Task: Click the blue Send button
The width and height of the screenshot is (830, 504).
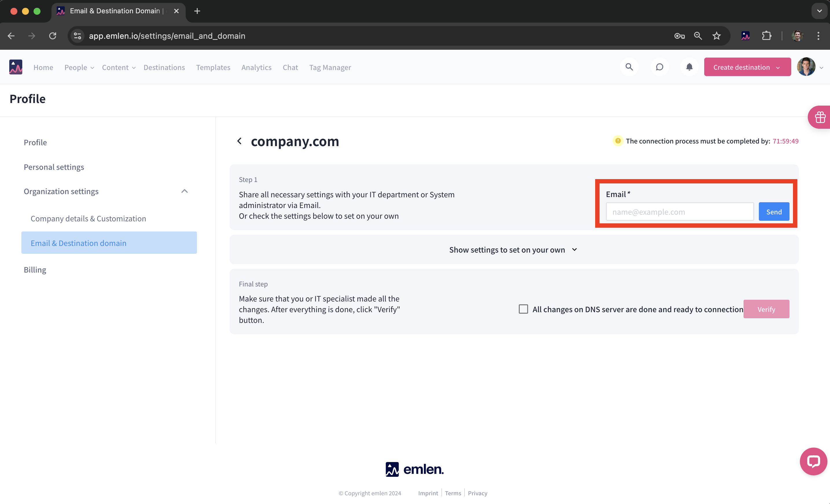Action: coord(773,211)
